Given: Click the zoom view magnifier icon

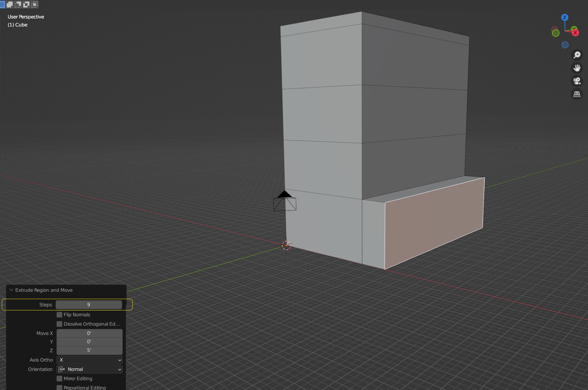Looking at the screenshot, I should 577,55.
